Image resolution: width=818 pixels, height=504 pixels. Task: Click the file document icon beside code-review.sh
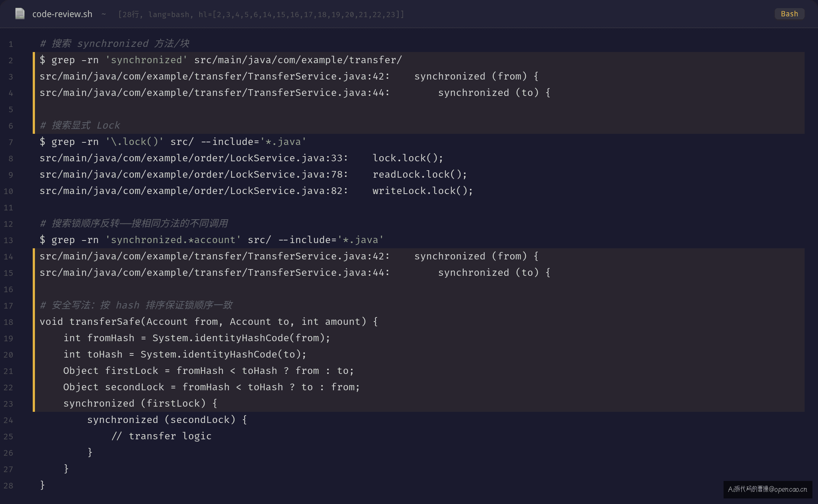[20, 14]
